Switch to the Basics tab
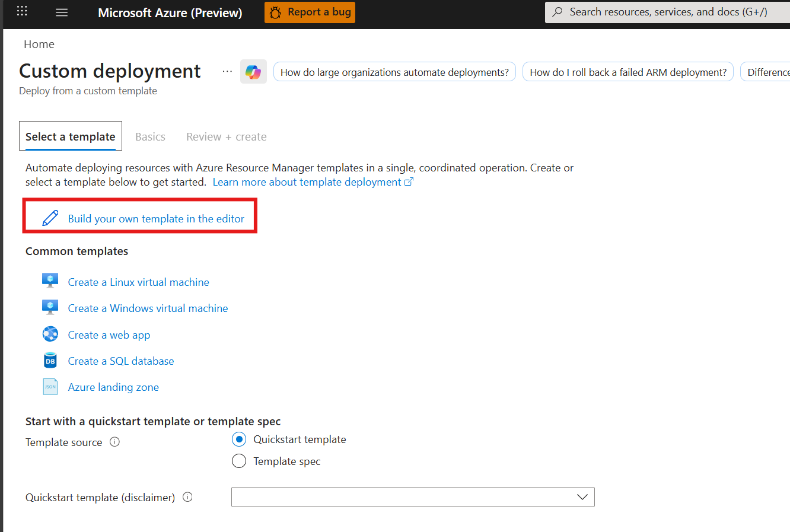The width and height of the screenshot is (790, 532). pos(150,136)
